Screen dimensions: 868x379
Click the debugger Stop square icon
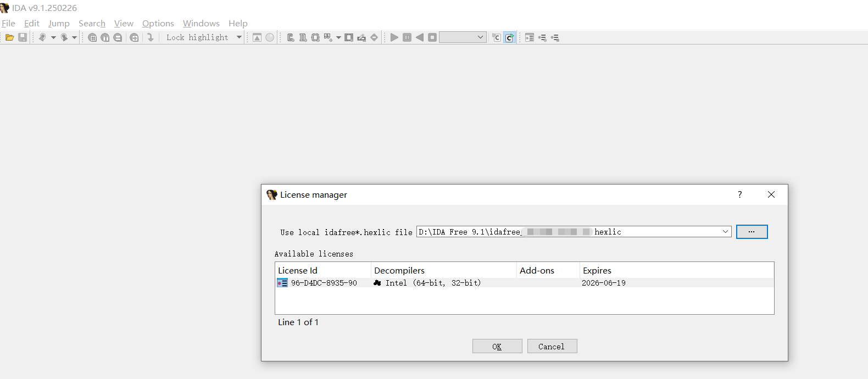pyautogui.click(x=432, y=37)
